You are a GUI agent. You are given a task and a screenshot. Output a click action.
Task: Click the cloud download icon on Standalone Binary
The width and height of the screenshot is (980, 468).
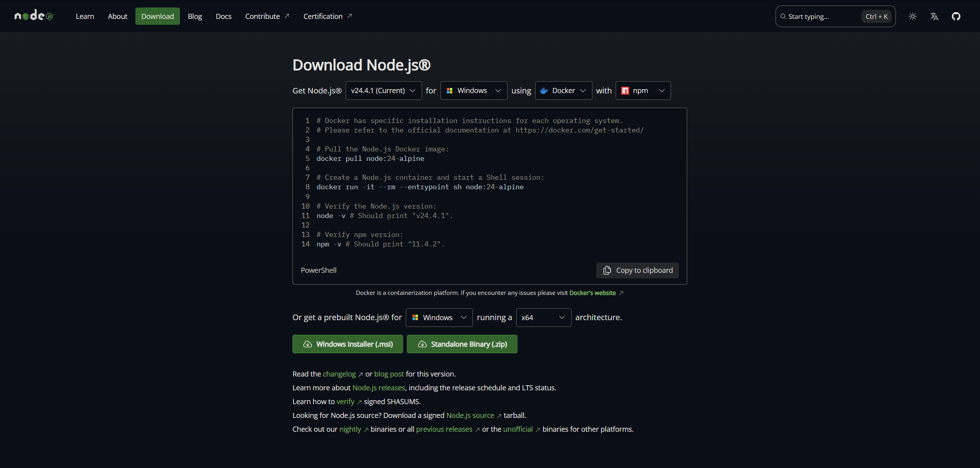point(422,344)
